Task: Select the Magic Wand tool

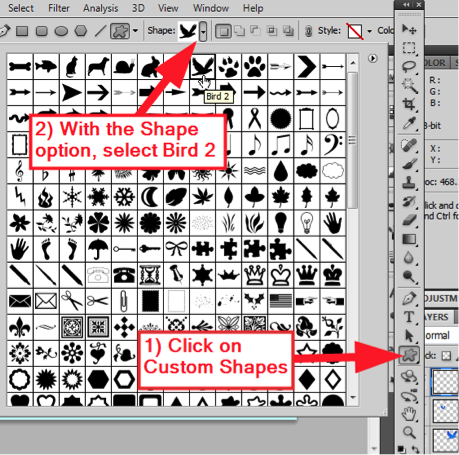Action: point(409,85)
